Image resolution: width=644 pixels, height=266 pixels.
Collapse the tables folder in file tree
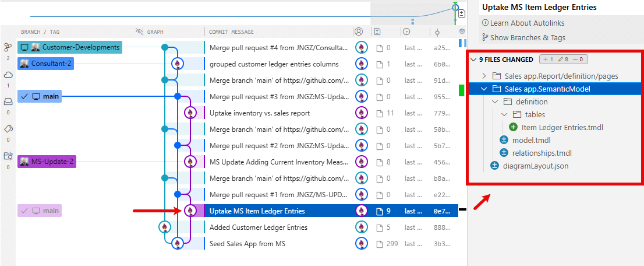(504, 114)
